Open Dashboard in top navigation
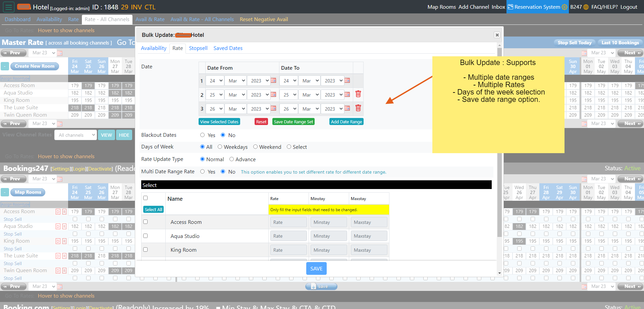The height and width of the screenshot is (309, 644). (x=17, y=19)
